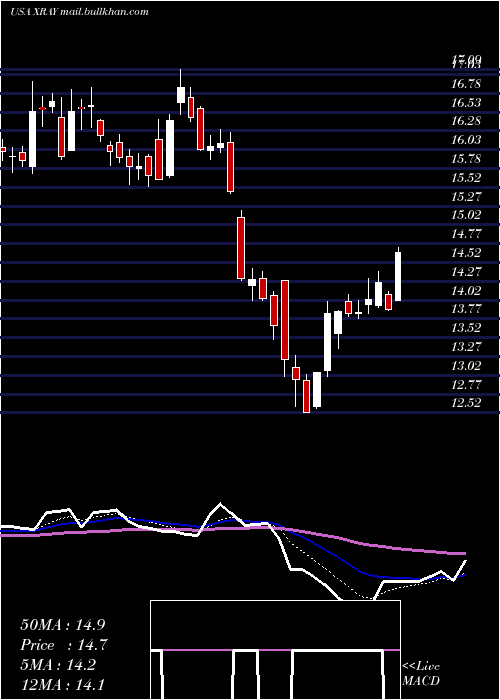Click the 16.78 price axis label
Image resolution: width=500 pixels, height=700 pixels.
pos(466,84)
